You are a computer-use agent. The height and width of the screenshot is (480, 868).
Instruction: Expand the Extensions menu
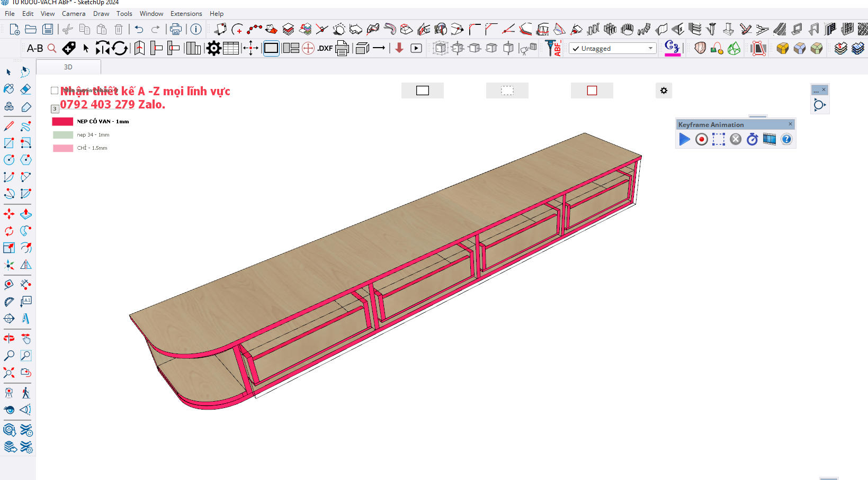pyautogui.click(x=186, y=14)
